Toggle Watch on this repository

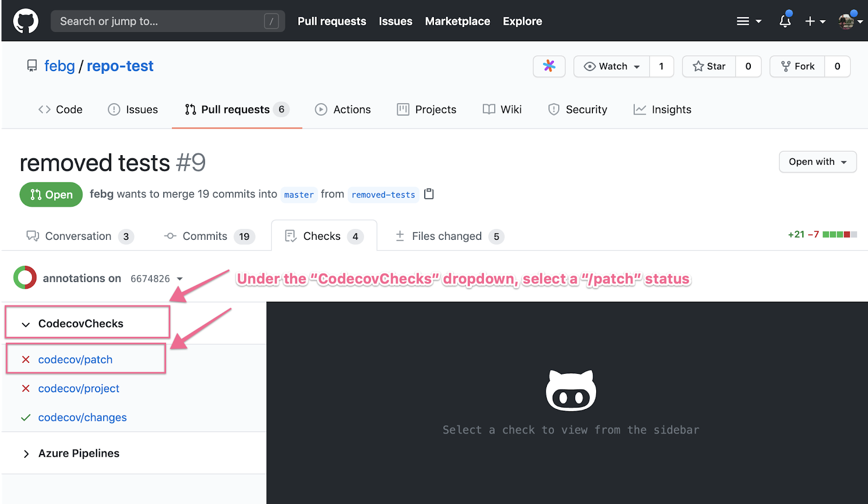click(612, 66)
